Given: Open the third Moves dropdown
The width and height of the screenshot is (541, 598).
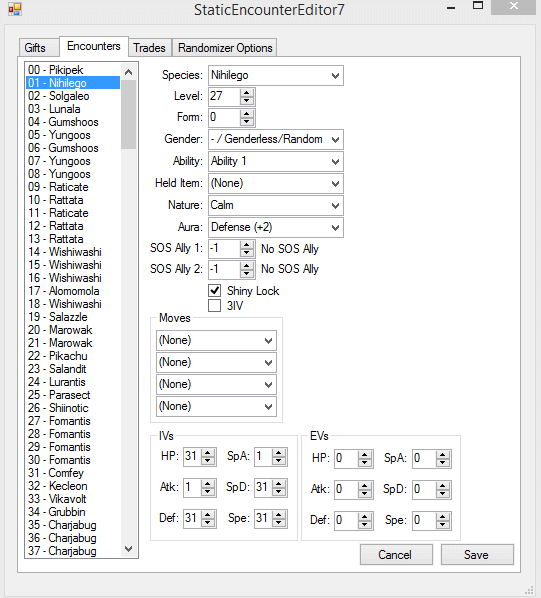Looking at the screenshot, I should [216, 384].
